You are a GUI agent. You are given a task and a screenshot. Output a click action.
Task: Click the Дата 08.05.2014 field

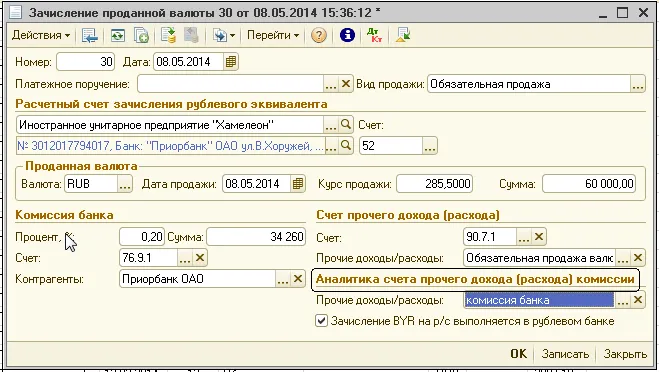189,62
